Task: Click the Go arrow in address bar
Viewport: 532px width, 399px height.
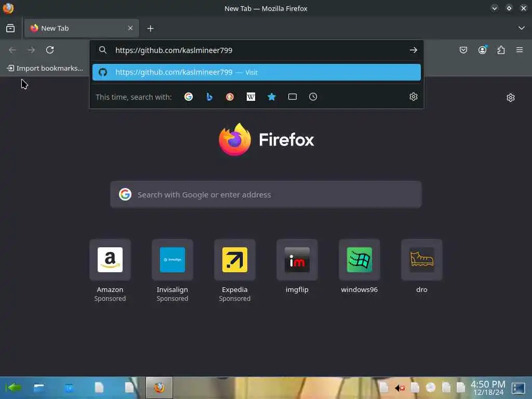Action: (413, 50)
